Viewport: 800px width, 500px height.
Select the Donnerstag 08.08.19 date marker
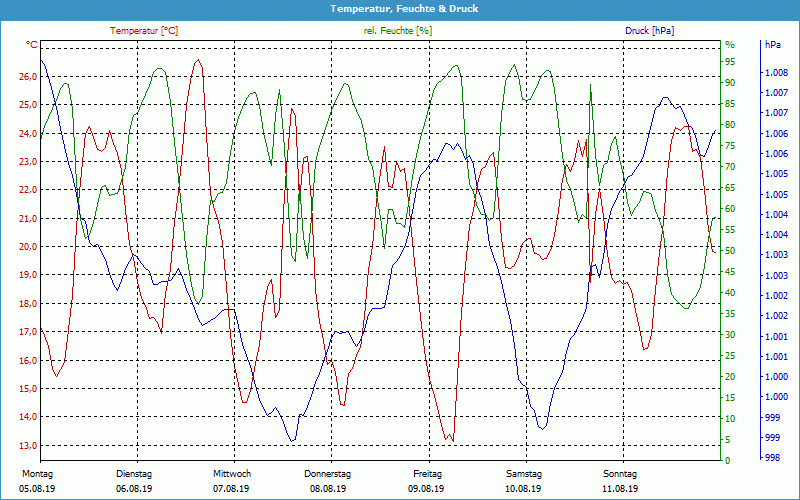(328, 481)
